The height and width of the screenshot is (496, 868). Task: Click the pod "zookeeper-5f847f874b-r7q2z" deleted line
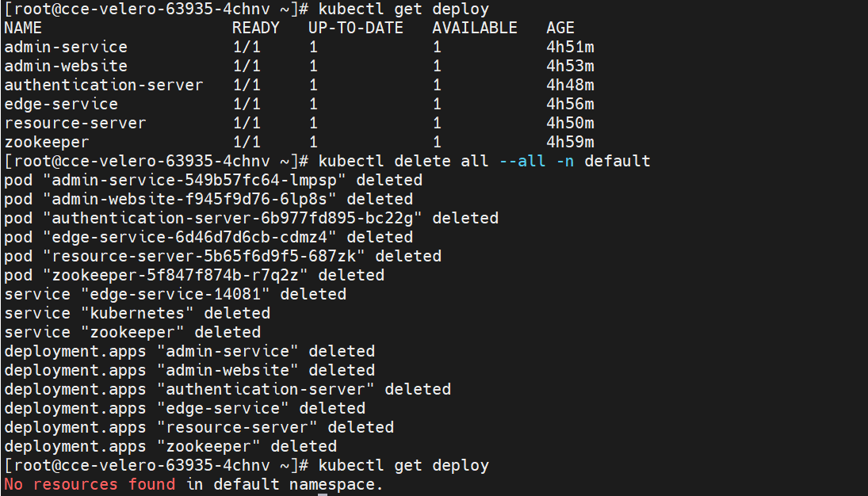[x=194, y=275]
